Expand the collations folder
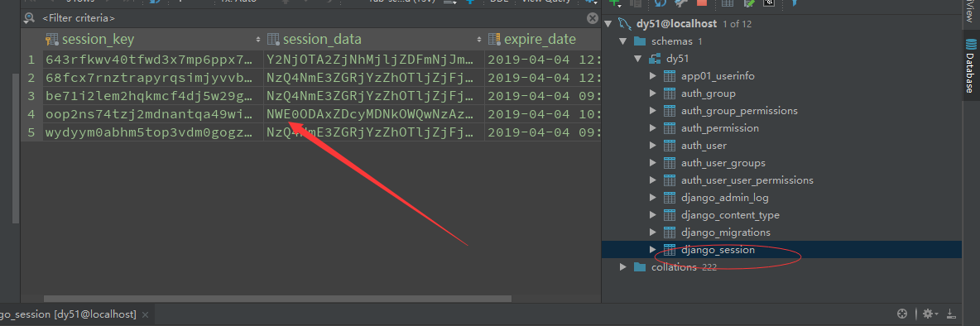This screenshot has height=326, width=980. pyautogui.click(x=622, y=267)
